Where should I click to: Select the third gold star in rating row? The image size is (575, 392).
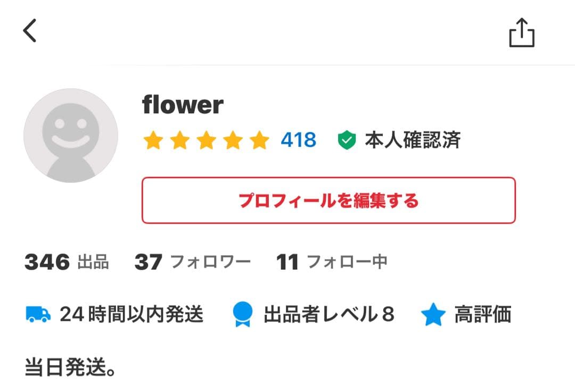(x=206, y=140)
